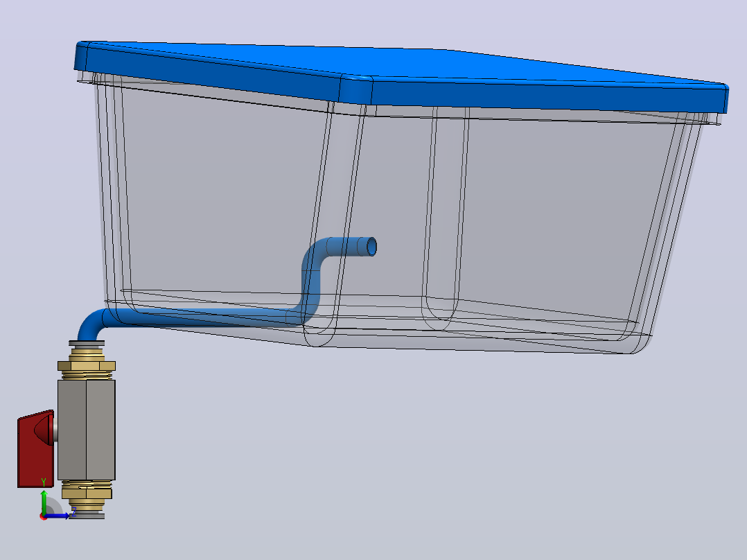Click the green Y axis arrow
This screenshot has width=747, height=560.
(44, 501)
